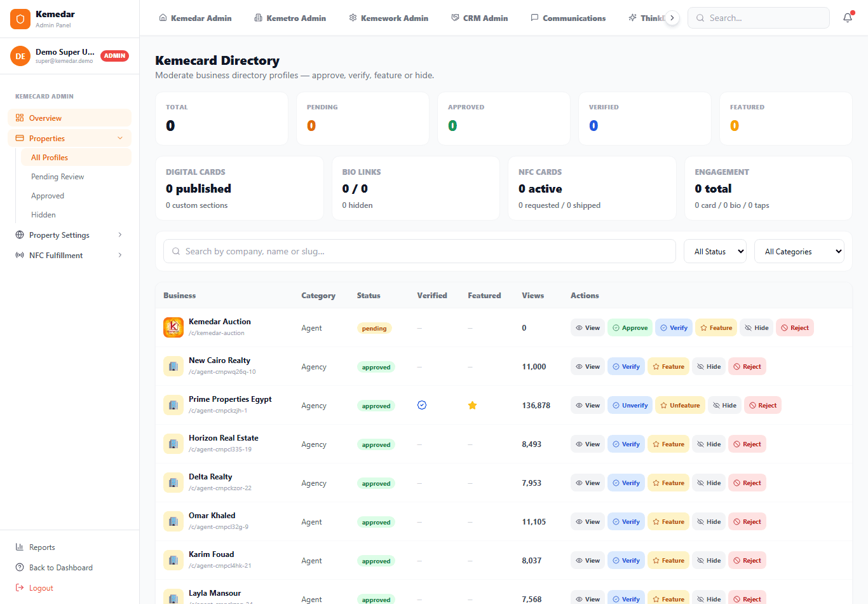Hide Prime Properties Egypt
Screen dimensions: 868x604
(724, 405)
